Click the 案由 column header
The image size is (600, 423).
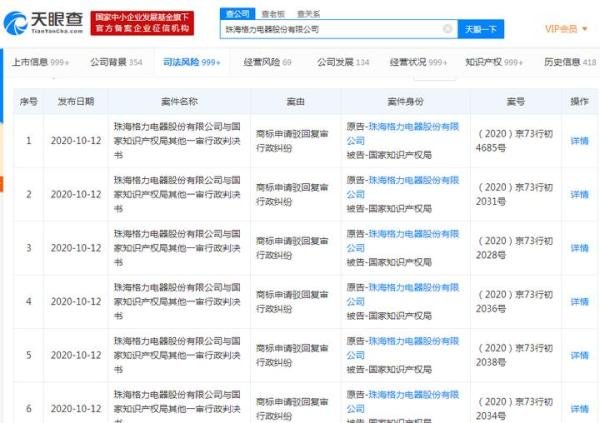(x=295, y=101)
